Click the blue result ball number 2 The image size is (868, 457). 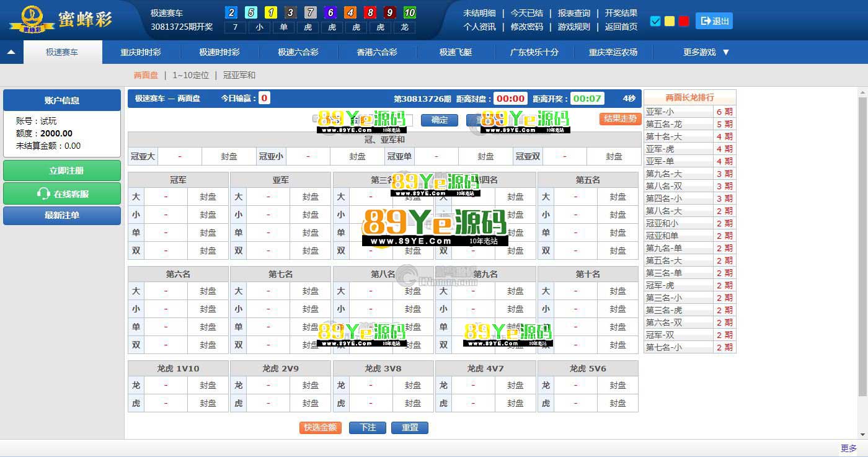[x=231, y=12]
